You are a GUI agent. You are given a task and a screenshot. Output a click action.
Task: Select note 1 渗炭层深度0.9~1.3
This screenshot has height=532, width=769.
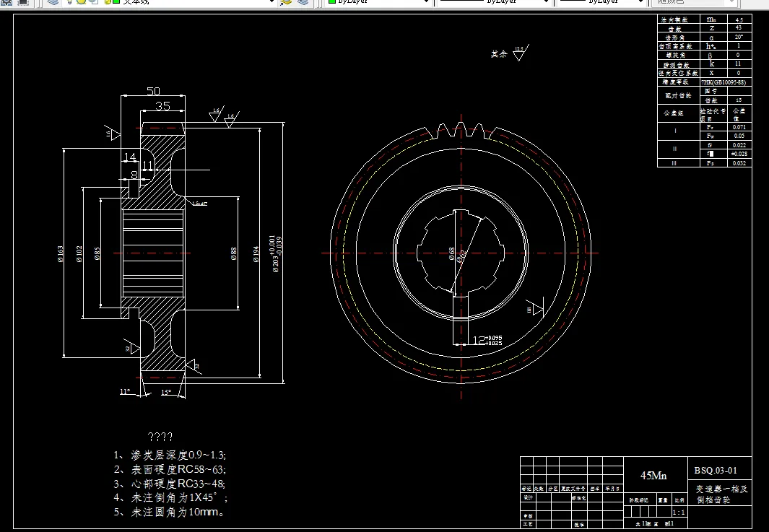click(170, 455)
